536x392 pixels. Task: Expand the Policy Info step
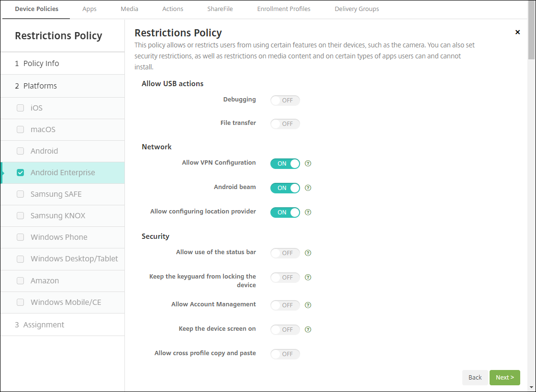click(41, 63)
